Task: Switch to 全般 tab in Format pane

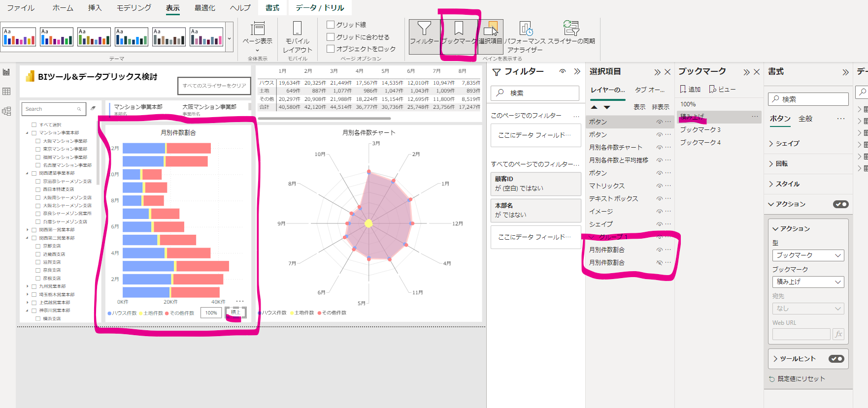Action: pyautogui.click(x=805, y=119)
